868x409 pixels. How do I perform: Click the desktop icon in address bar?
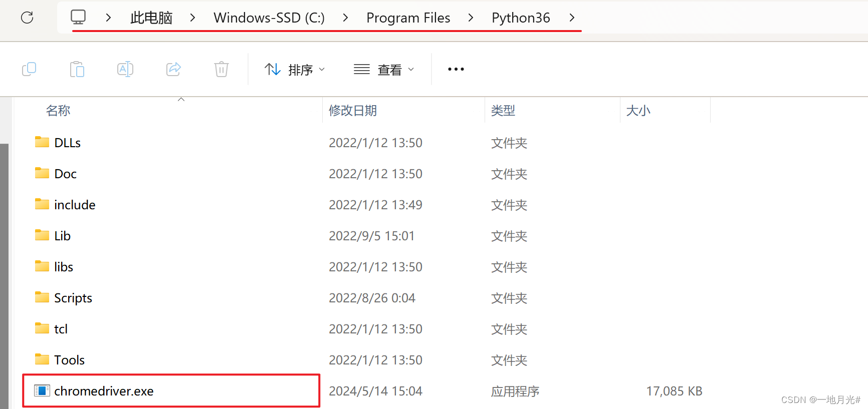pos(78,17)
